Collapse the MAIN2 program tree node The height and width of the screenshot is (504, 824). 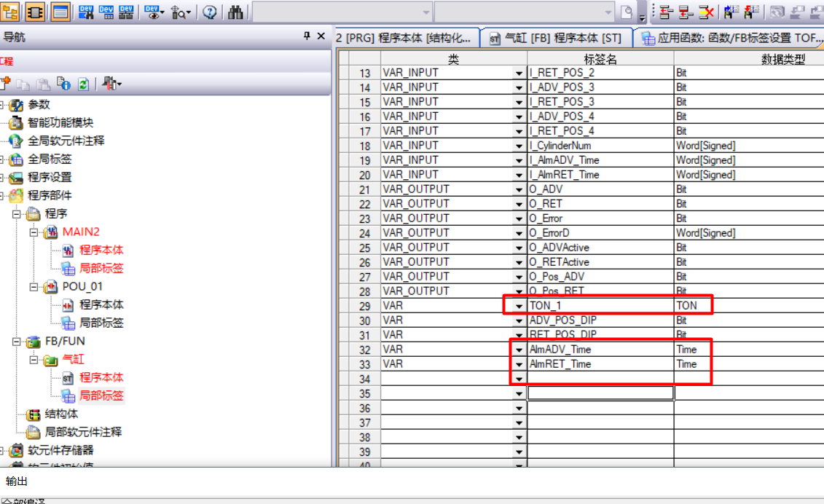pyautogui.click(x=34, y=232)
